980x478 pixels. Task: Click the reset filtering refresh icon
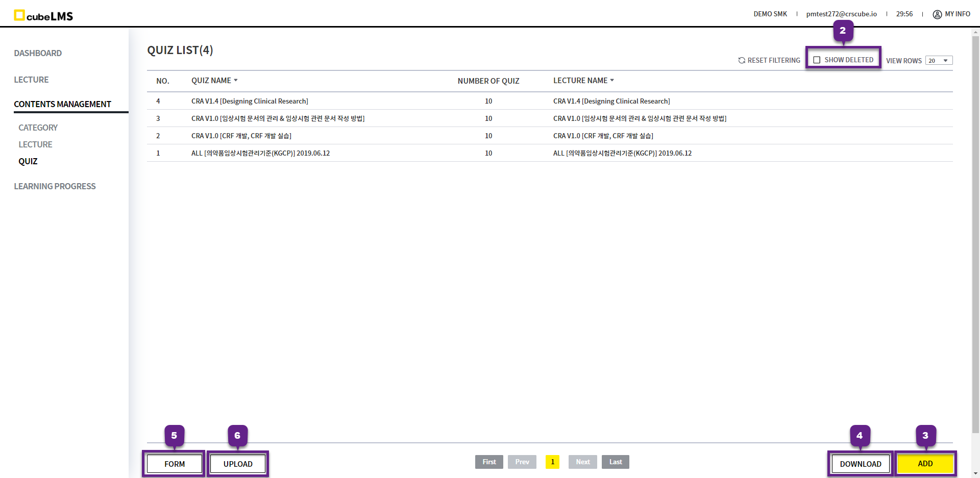742,60
